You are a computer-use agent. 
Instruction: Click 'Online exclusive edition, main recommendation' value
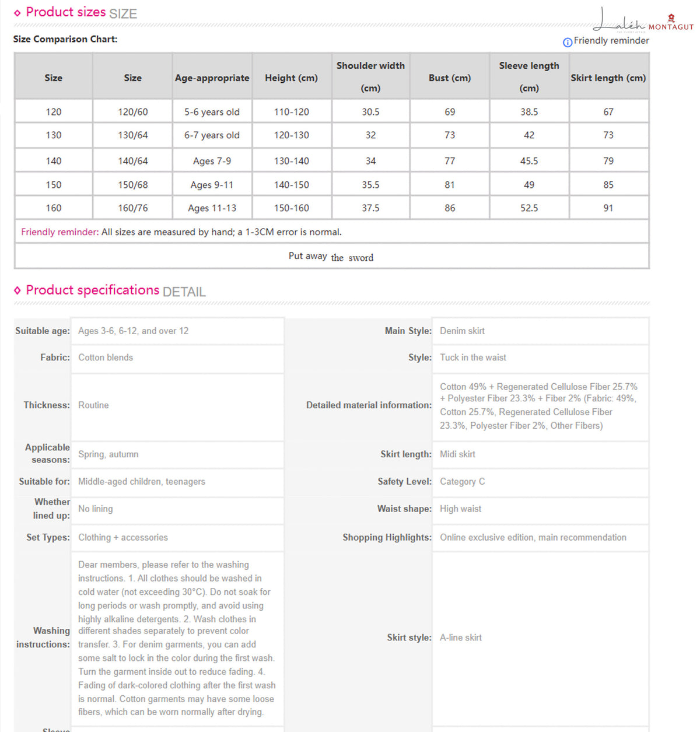point(533,537)
